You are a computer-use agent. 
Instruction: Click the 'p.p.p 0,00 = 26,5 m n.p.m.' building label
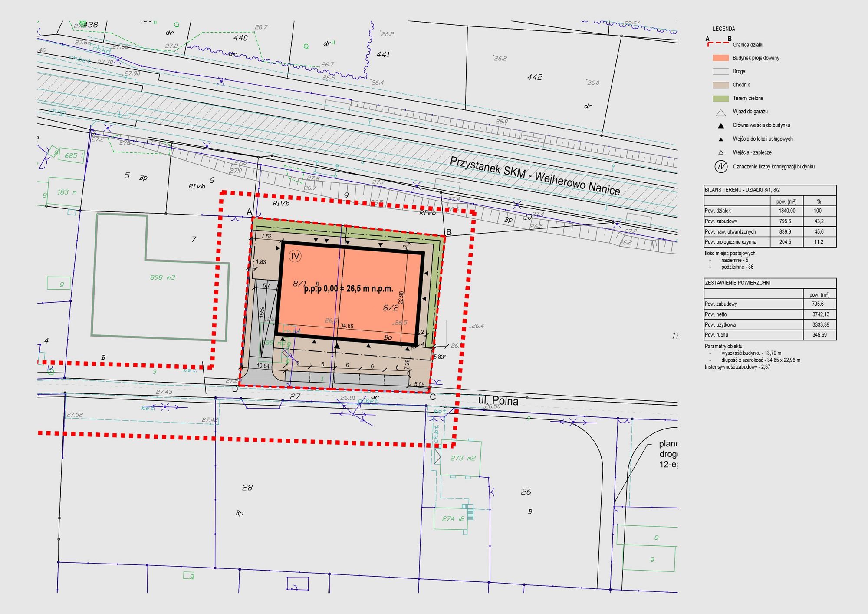(x=349, y=289)
